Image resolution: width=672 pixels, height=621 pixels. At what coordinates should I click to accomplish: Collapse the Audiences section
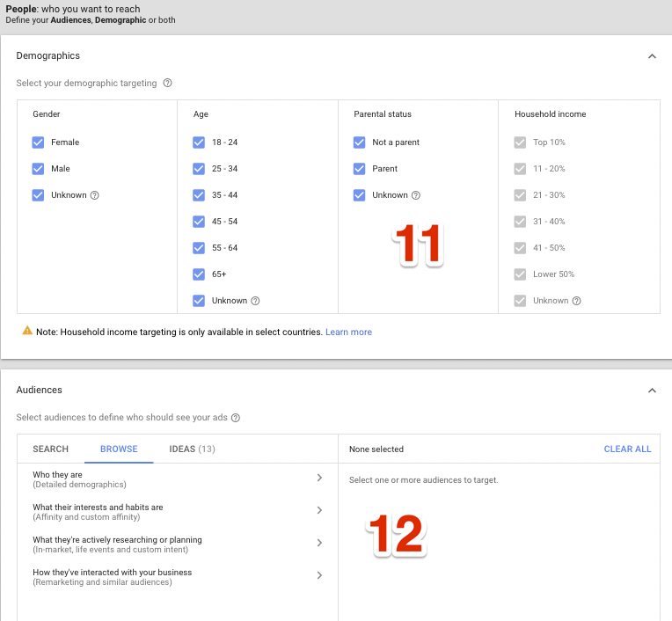(652, 391)
